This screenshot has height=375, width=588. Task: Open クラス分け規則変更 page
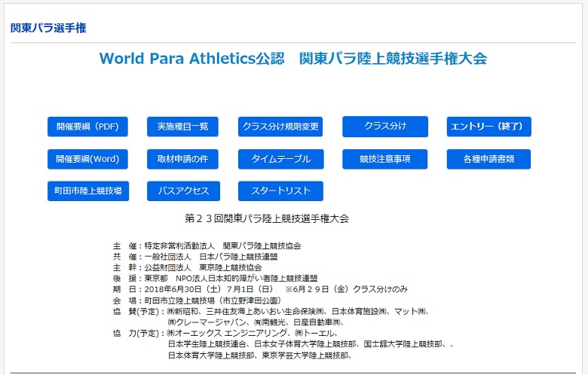click(x=280, y=127)
